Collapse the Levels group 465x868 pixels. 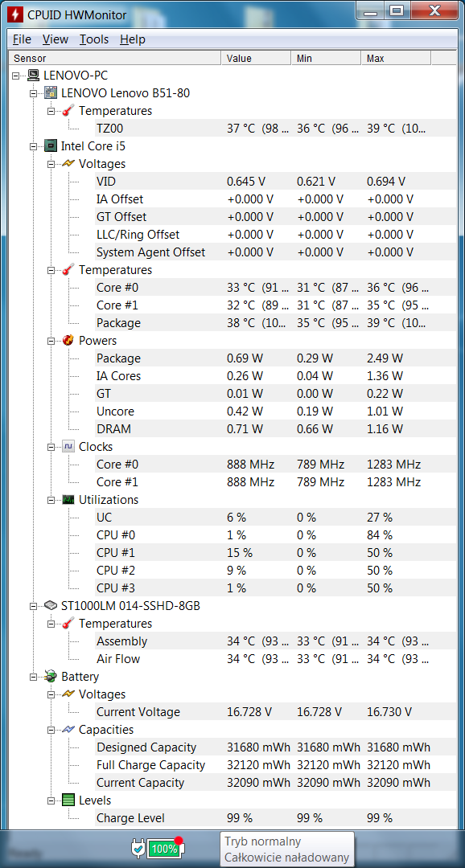pos(51,800)
